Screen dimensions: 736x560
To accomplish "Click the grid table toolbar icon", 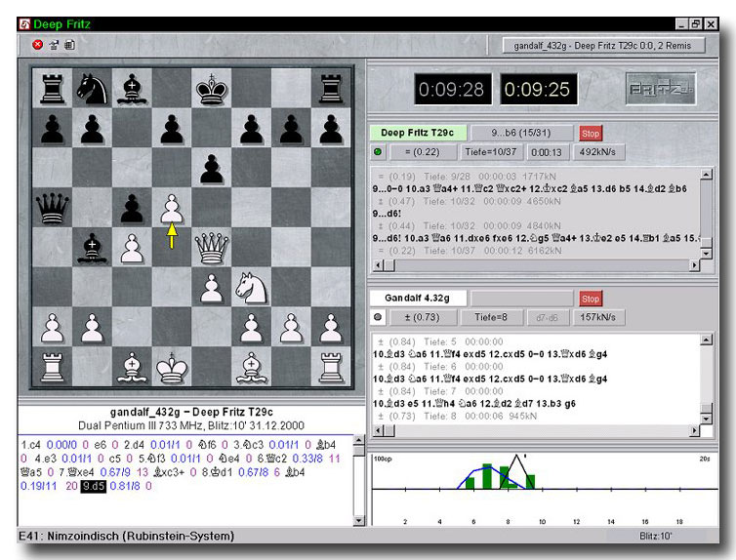I will (x=70, y=45).
